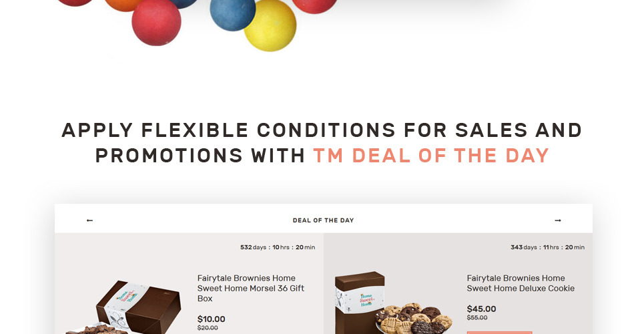Click the next deal right arrow
The width and height of the screenshot is (644, 334).
pyautogui.click(x=558, y=220)
